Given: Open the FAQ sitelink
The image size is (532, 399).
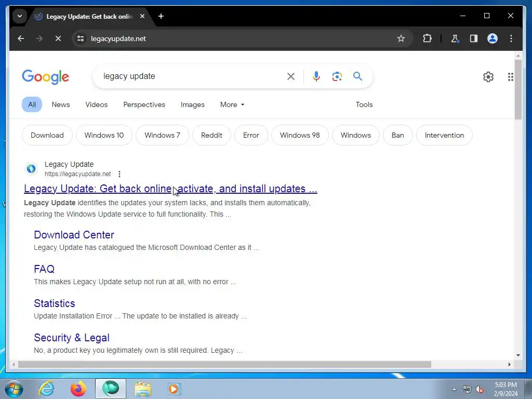Looking at the screenshot, I should (x=44, y=269).
